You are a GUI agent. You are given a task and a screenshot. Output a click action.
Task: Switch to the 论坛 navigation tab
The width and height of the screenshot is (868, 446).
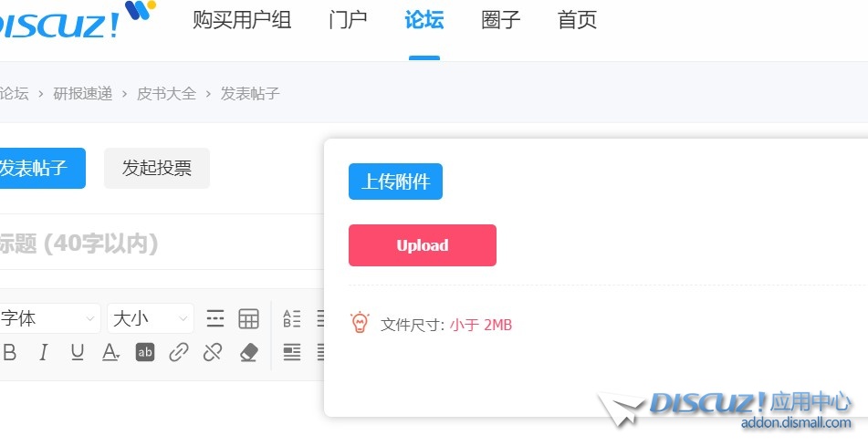coord(424,20)
